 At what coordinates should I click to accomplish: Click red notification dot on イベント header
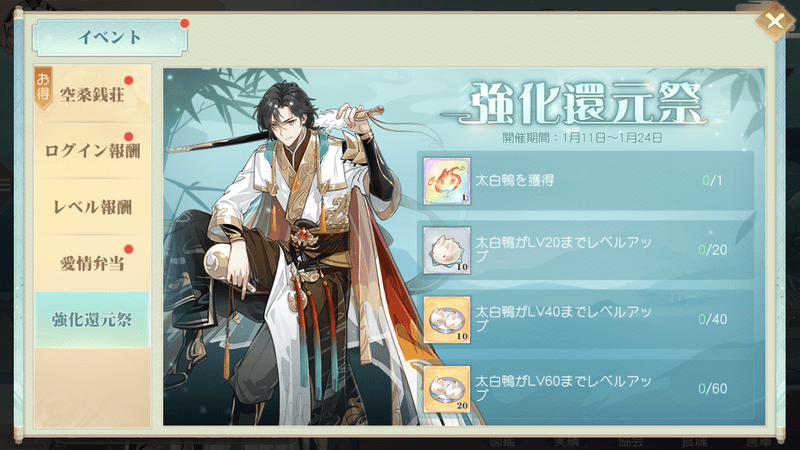[185, 23]
